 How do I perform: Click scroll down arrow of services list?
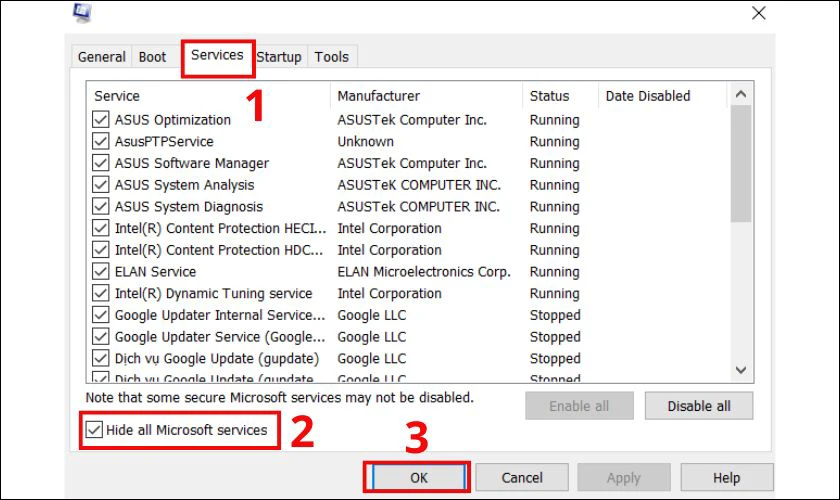point(741,370)
